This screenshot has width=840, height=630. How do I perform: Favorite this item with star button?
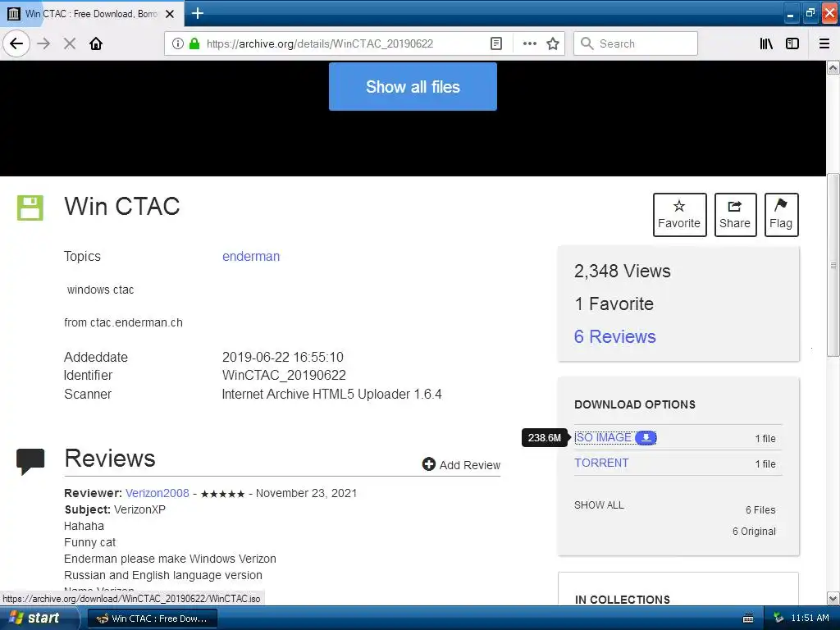pos(679,215)
